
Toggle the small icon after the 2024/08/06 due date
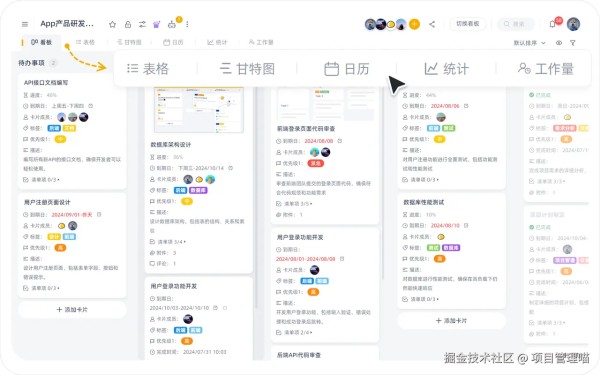[466, 106]
